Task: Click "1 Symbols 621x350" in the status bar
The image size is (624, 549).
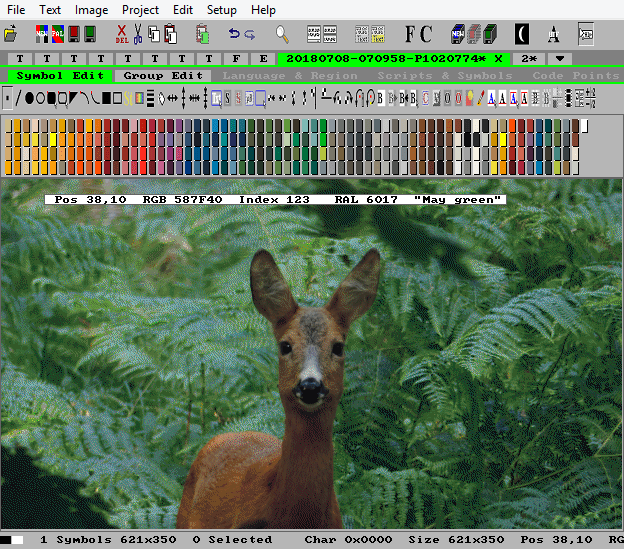Action: (108, 540)
